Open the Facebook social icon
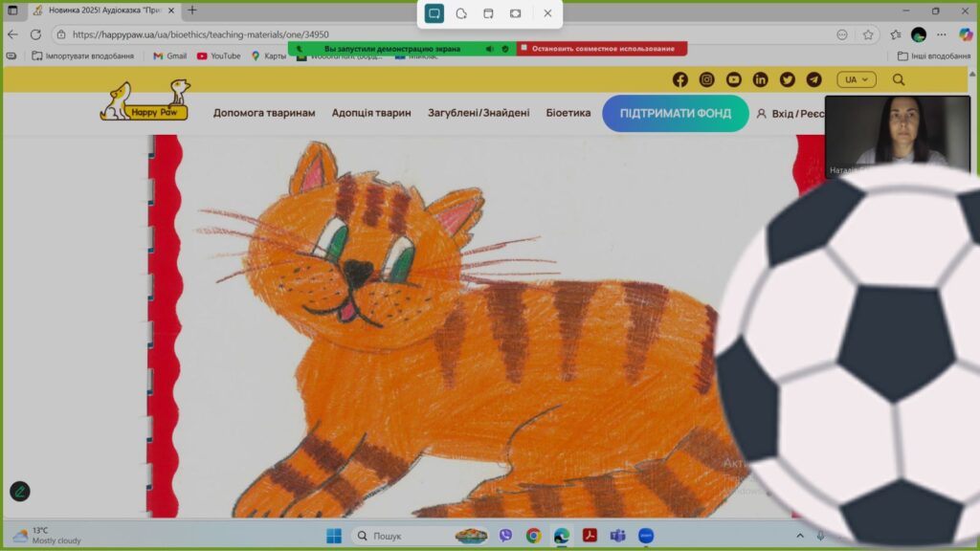Screen dimensions: 980x551 click(679, 79)
